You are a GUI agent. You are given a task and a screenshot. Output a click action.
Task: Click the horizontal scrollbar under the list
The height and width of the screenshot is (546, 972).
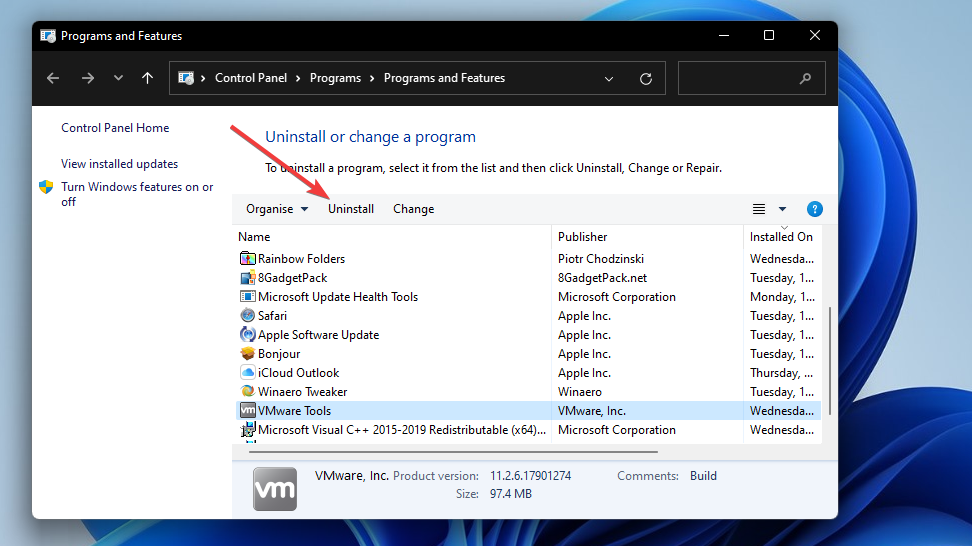pos(453,452)
